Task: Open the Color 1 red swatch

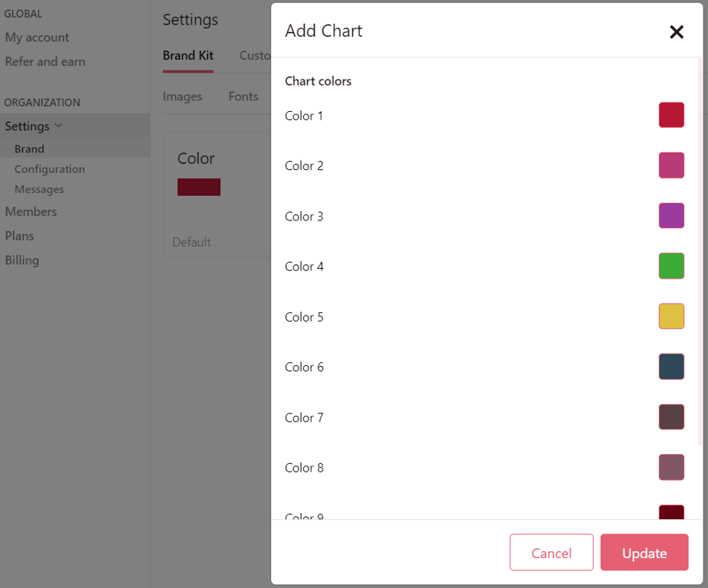Action: point(671,115)
